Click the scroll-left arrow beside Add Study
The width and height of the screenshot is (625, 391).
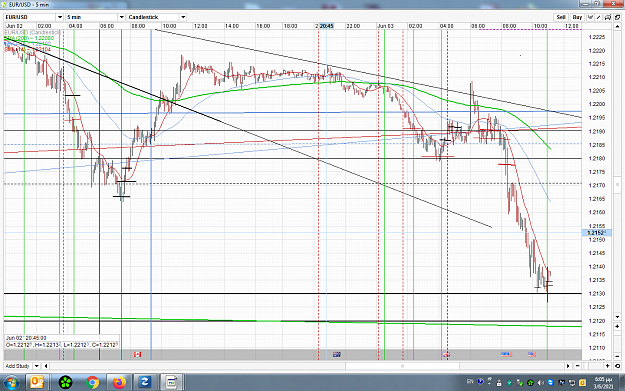(x=46, y=366)
